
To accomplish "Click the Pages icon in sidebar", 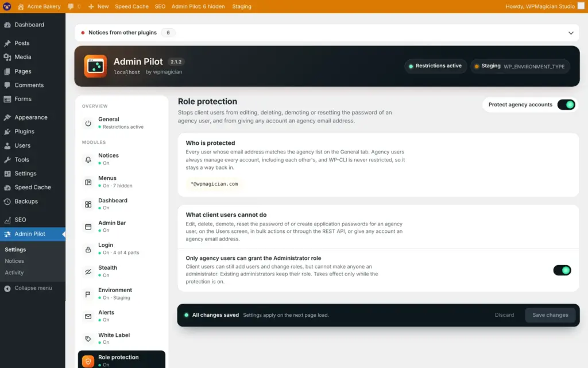I will 7,71.
